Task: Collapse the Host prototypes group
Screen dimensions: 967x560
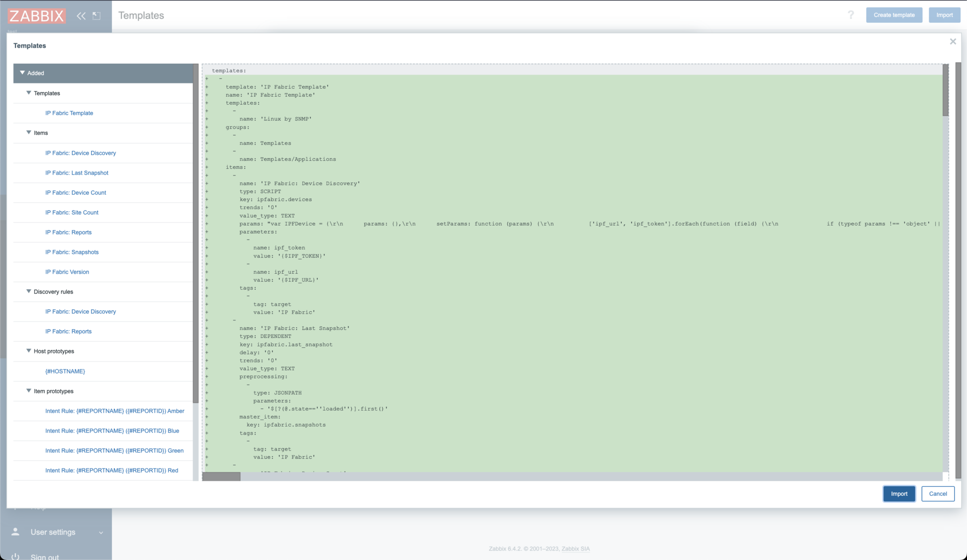Action: coord(29,351)
